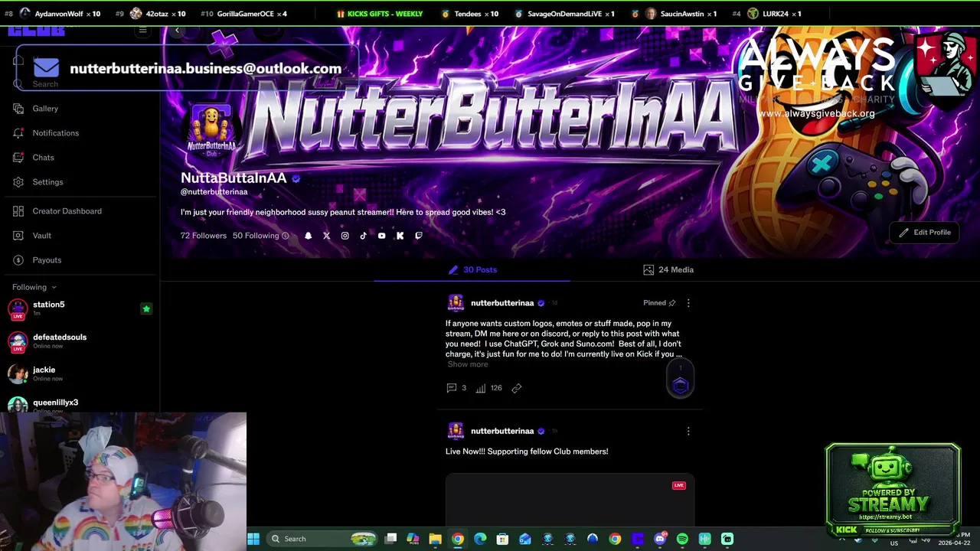980x551 pixels.
Task: Click the floating hexagon button beside pinned post
Action: click(681, 385)
